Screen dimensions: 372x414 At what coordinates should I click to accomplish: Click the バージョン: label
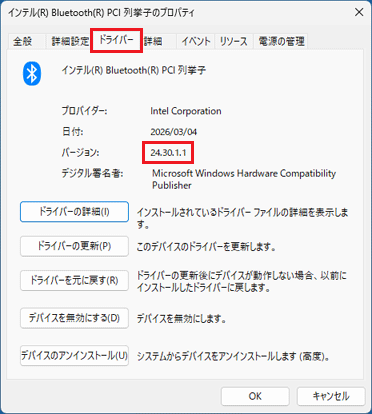pyautogui.click(x=80, y=153)
